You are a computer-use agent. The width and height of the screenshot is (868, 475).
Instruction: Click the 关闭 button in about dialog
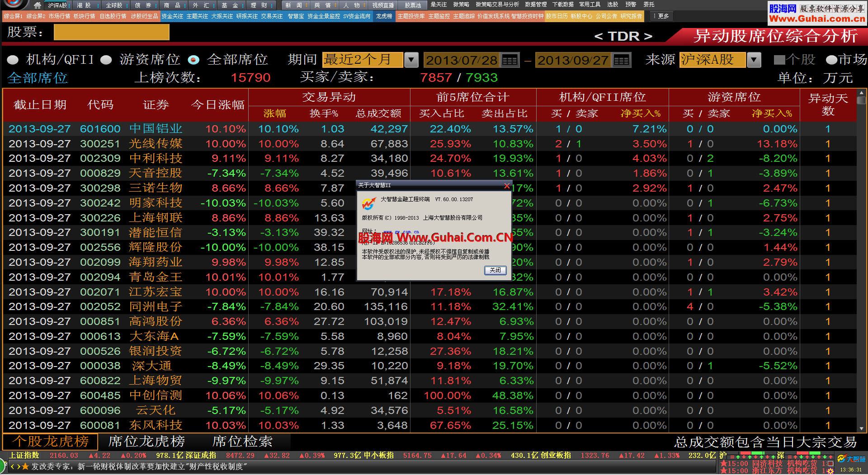[495, 270]
